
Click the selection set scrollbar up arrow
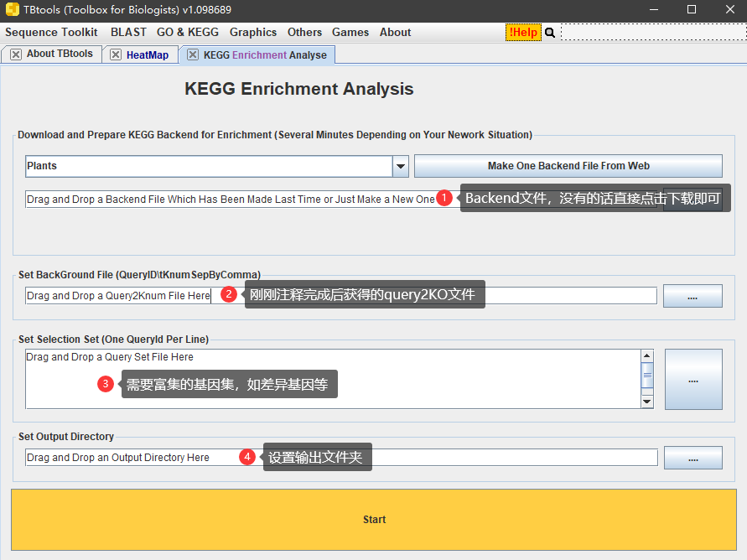coord(647,355)
